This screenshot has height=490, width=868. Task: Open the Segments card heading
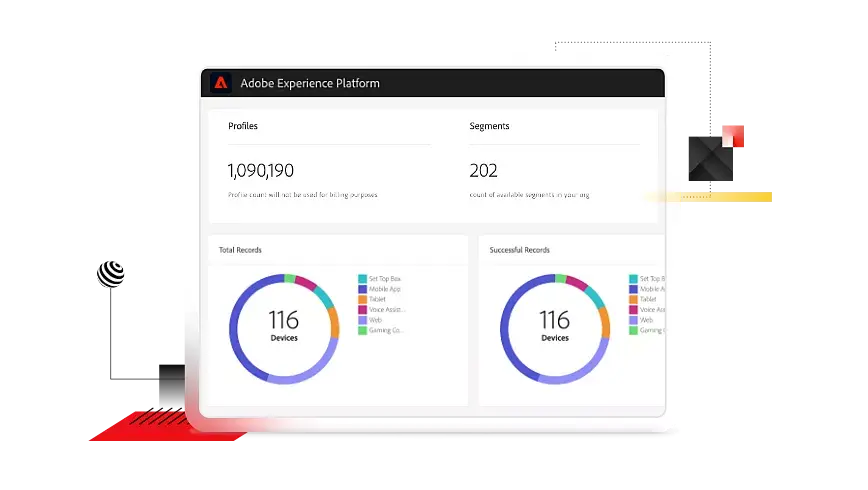(489, 126)
